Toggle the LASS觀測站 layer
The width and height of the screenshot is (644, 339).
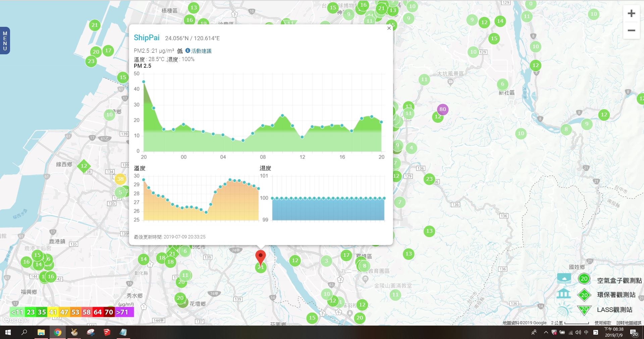pos(614,310)
